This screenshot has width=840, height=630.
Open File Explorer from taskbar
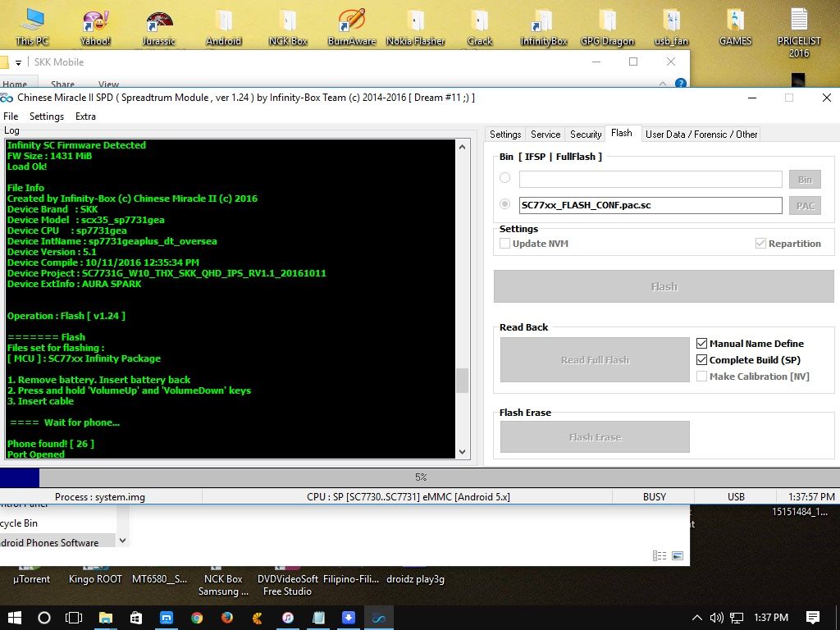coord(105,618)
